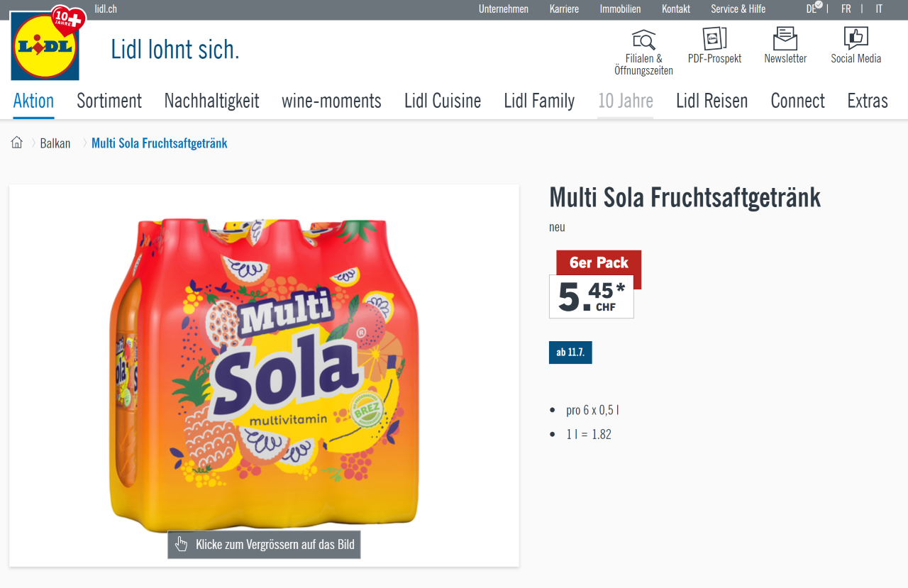Switch language to DE
The height and width of the screenshot is (588, 908).
click(812, 9)
